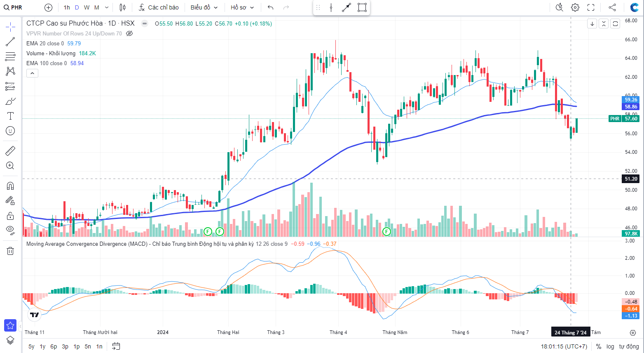The width and height of the screenshot is (644, 353).
Task: Select the brush drawing tool
Action: 10,101
